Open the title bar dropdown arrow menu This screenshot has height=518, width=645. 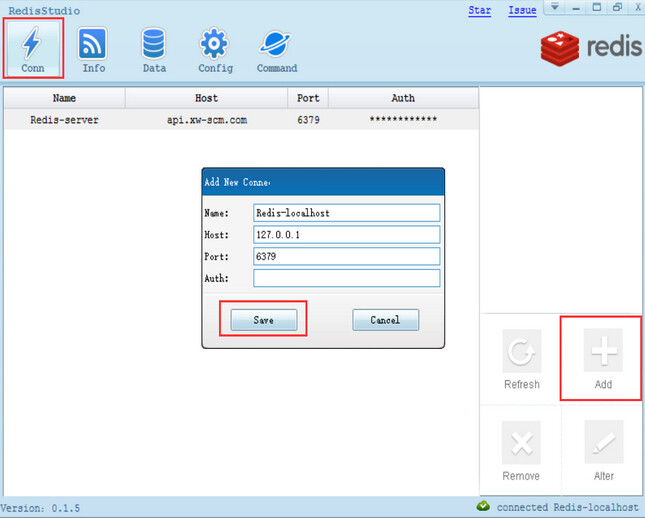pos(555,7)
